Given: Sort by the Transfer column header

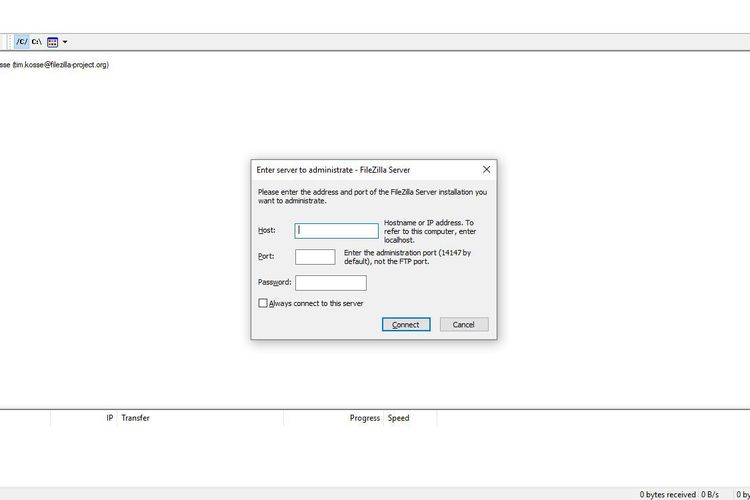Looking at the screenshot, I should click(x=135, y=418).
